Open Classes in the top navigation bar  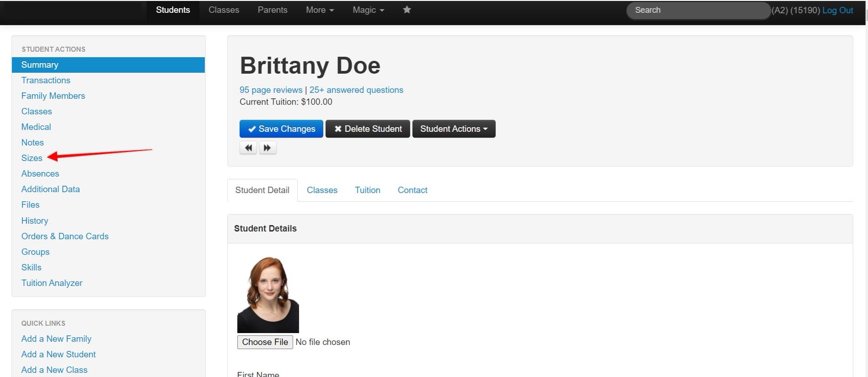pos(224,10)
